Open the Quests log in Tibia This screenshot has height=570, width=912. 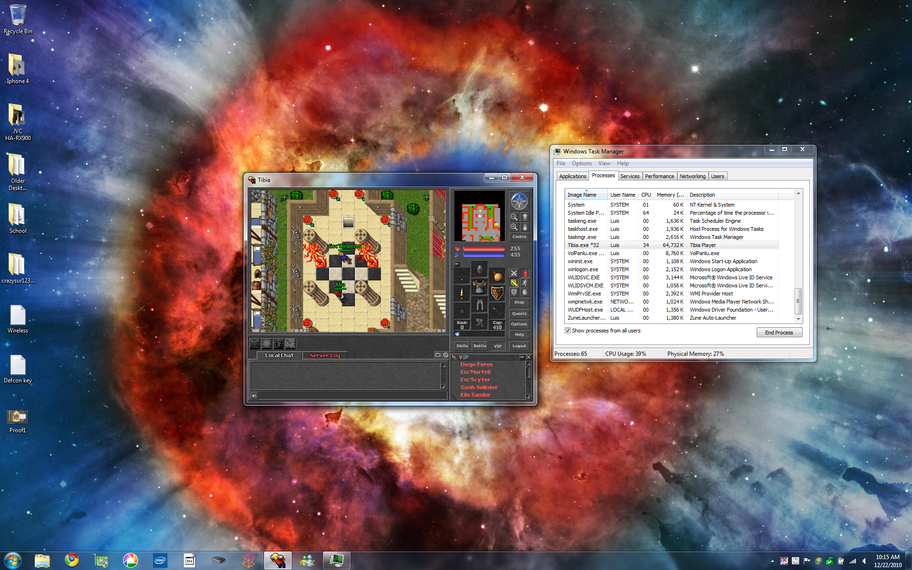[x=519, y=314]
